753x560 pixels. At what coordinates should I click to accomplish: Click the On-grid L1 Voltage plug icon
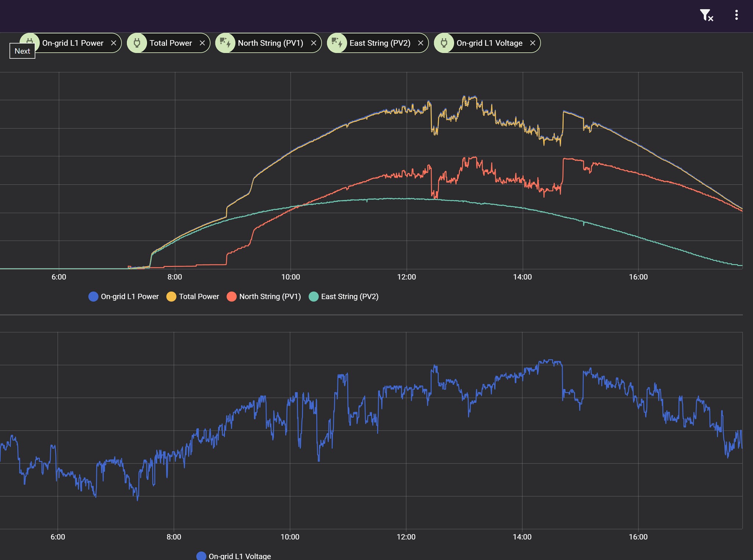pos(444,43)
